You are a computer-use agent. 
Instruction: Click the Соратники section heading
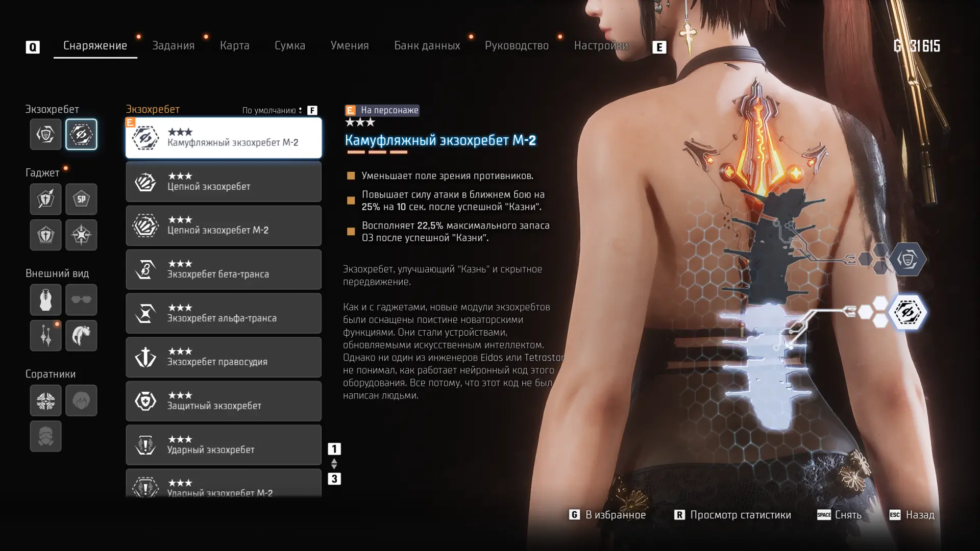51,374
